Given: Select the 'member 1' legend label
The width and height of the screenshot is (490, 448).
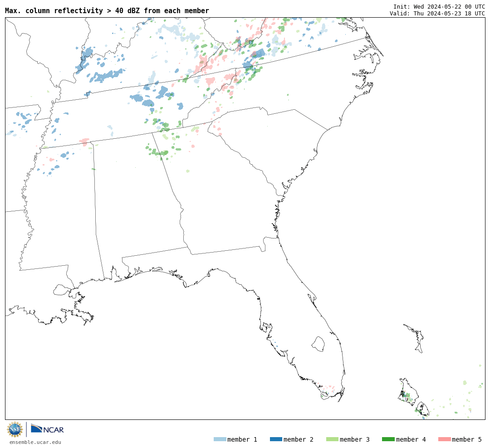Looking at the screenshot, I should (x=242, y=439).
